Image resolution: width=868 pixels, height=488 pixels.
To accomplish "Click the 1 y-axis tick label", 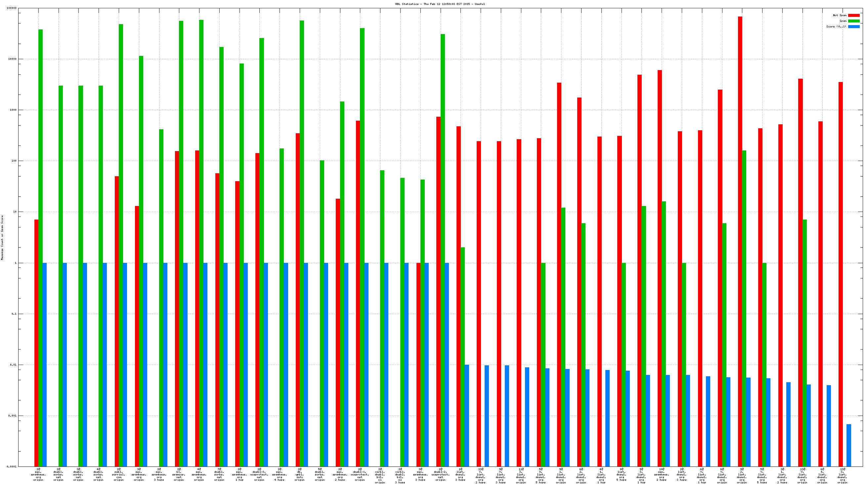I will tap(16, 263).
